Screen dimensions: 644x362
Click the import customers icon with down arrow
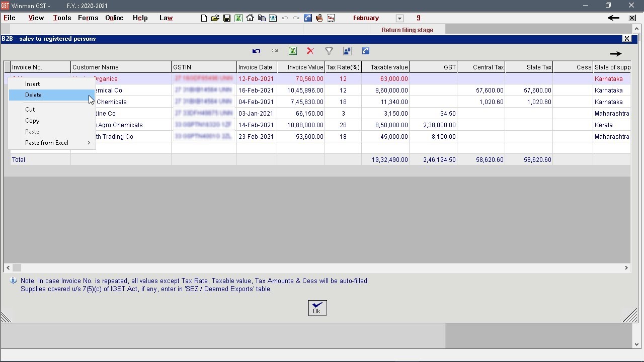coord(347,51)
